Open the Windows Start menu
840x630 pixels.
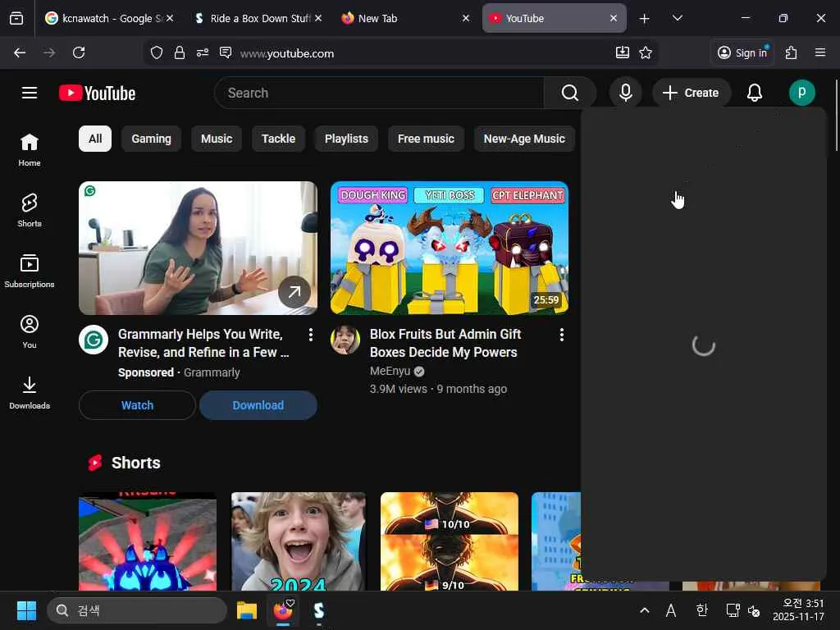pos(26,610)
